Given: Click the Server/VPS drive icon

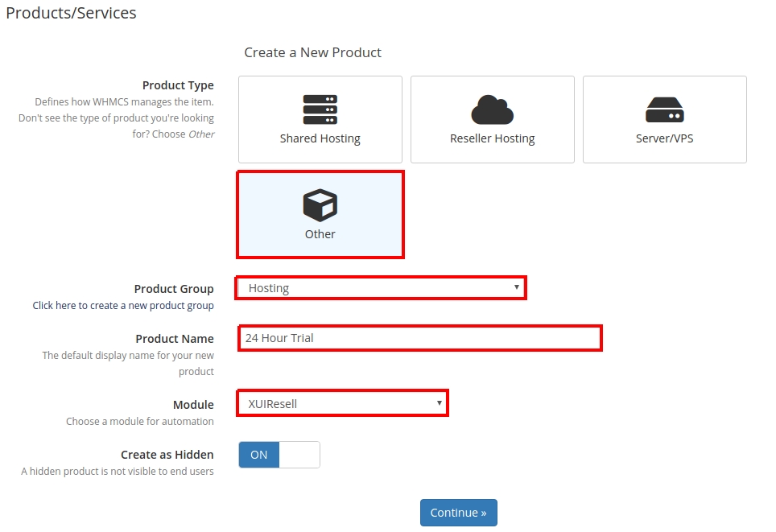Looking at the screenshot, I should (664, 109).
